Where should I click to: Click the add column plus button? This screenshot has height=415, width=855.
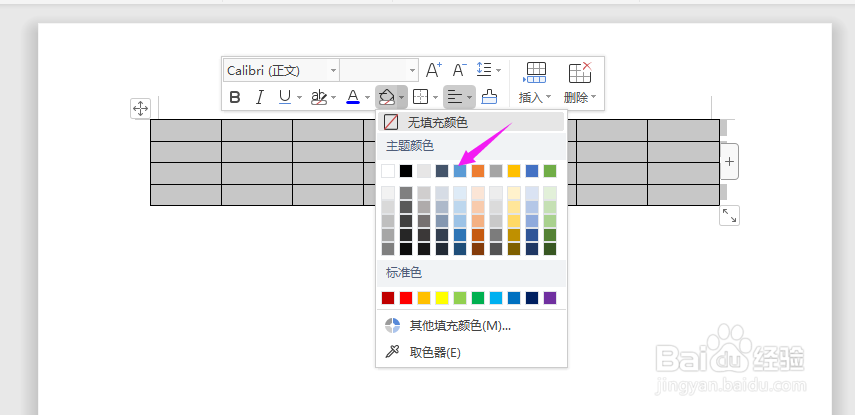(x=730, y=161)
